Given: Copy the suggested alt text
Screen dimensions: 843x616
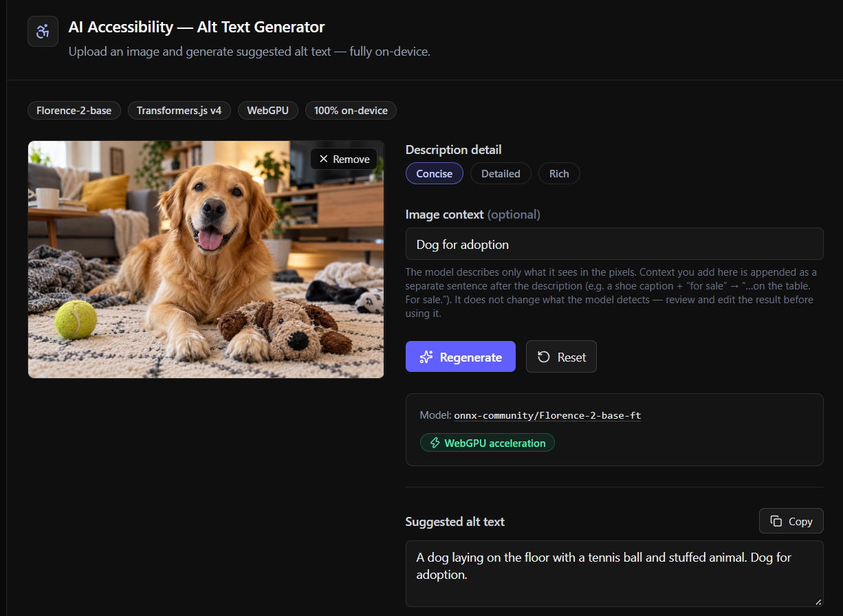Looking at the screenshot, I should (791, 521).
